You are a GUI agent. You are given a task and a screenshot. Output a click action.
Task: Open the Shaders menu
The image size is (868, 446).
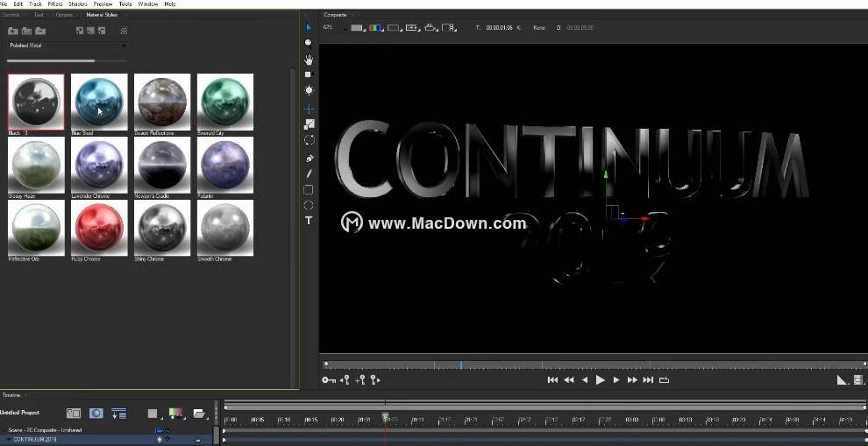tap(78, 4)
